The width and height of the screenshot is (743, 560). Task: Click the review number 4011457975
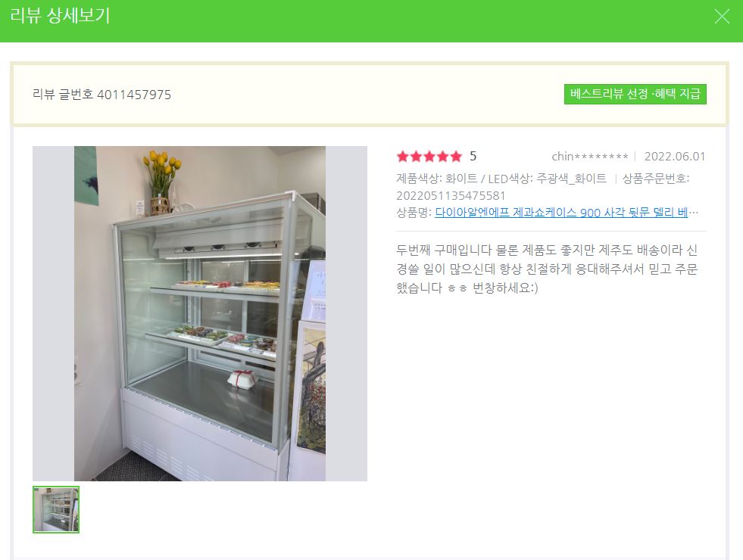coord(134,95)
